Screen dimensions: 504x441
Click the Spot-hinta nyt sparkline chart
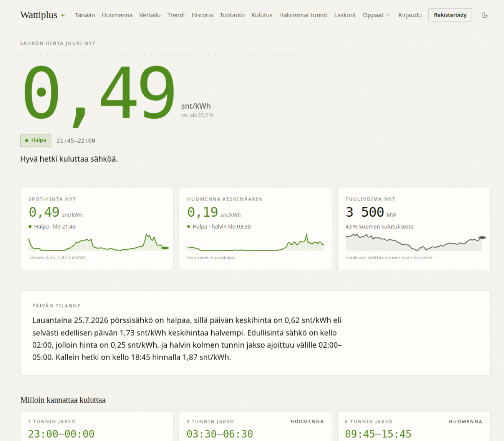(x=99, y=242)
